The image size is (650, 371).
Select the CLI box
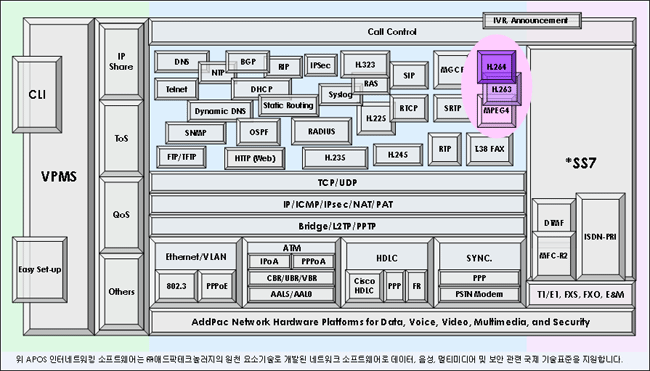tap(37, 95)
